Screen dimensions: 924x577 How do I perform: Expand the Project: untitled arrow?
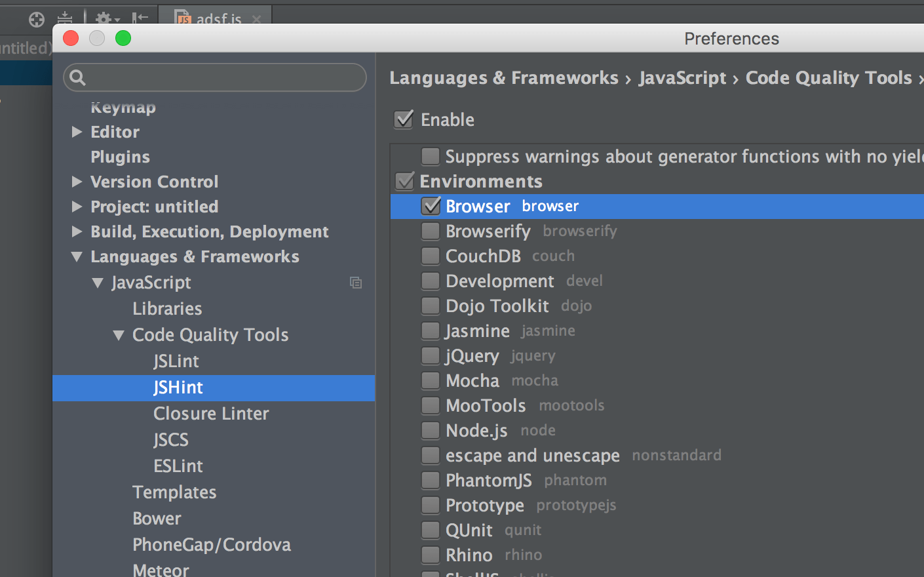click(77, 207)
